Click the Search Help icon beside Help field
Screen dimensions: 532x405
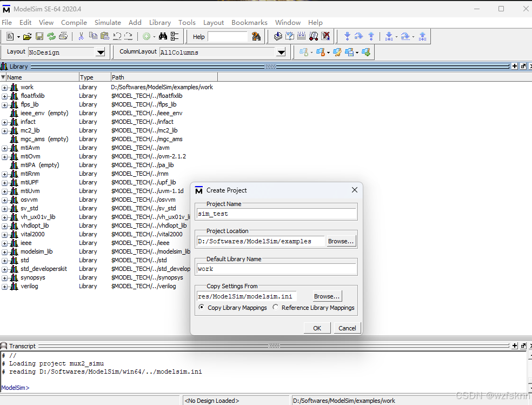[x=256, y=36]
